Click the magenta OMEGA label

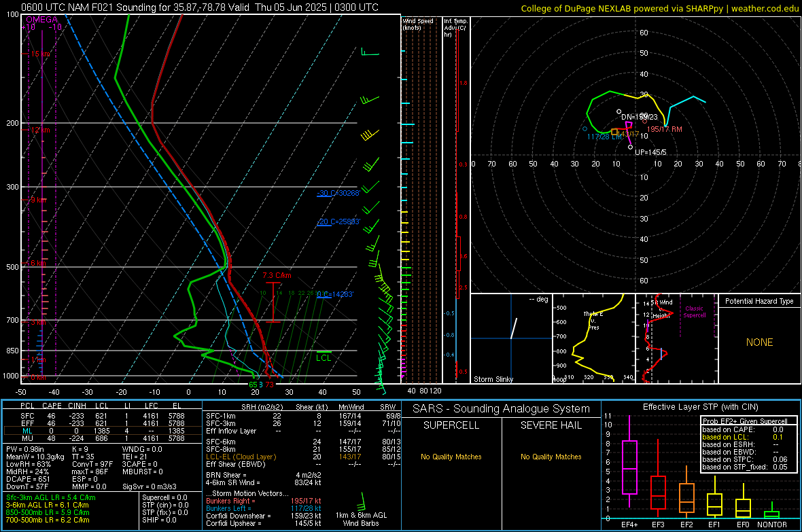(42, 20)
